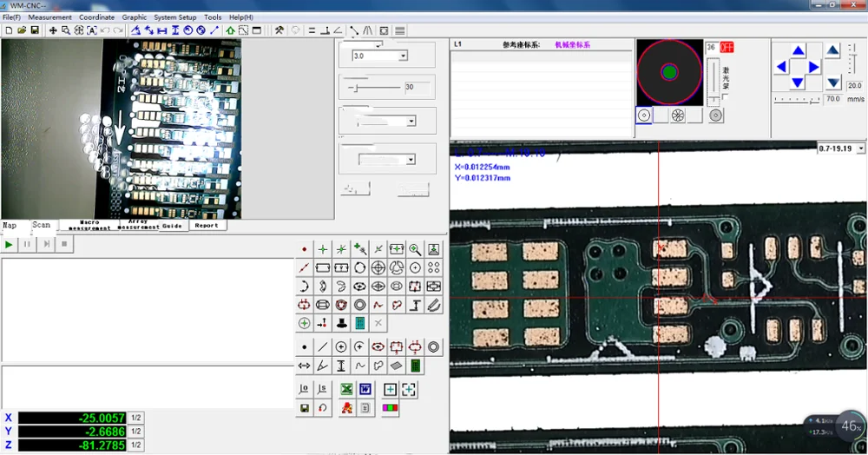The height and width of the screenshot is (455, 868).
Task: Click the green play button in program panel
Action: click(10, 245)
